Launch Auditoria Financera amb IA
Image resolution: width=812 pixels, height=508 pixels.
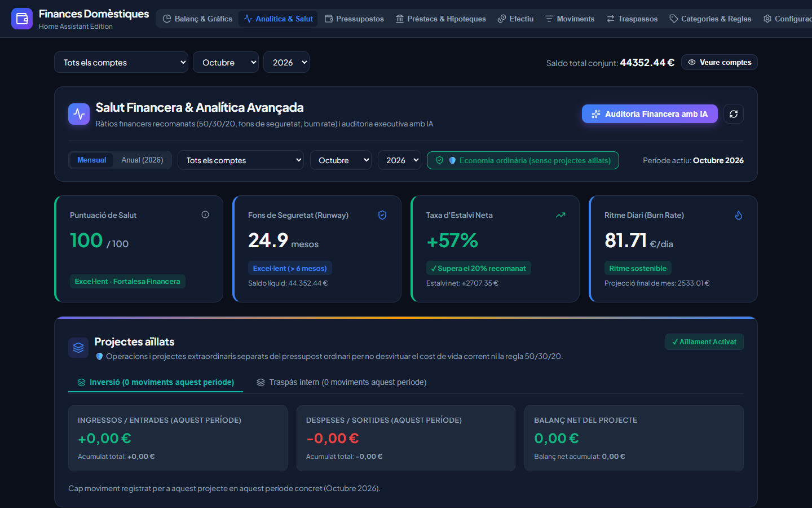point(650,114)
